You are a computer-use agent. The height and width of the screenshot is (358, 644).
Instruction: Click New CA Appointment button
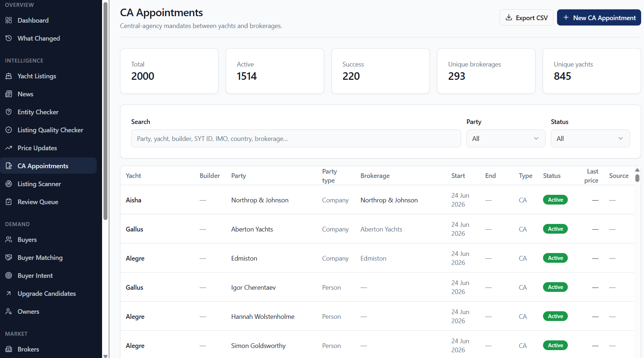coord(599,18)
